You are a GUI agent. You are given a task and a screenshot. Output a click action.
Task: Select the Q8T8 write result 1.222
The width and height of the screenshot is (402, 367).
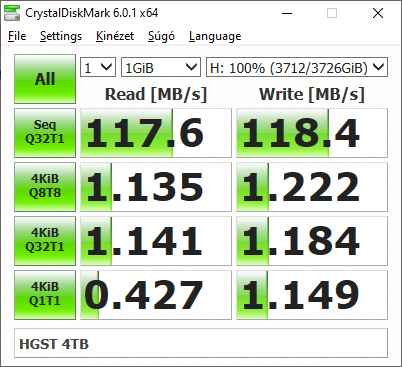312,187
